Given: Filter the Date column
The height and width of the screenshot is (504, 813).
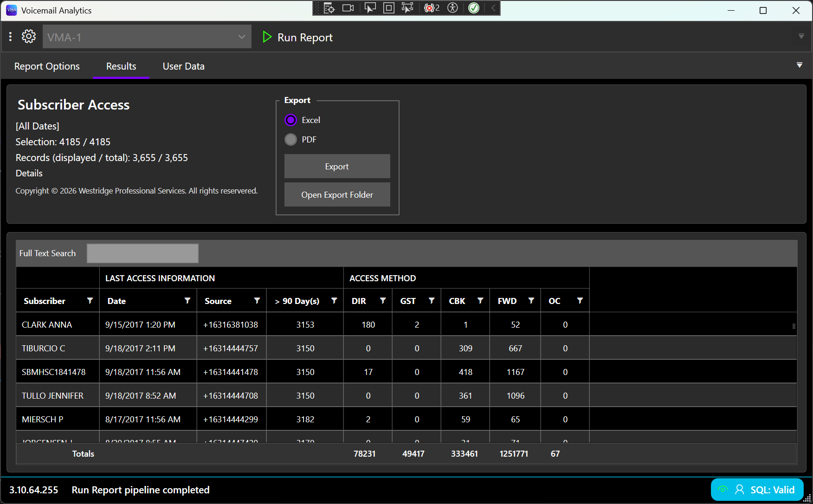Looking at the screenshot, I should click(x=187, y=301).
